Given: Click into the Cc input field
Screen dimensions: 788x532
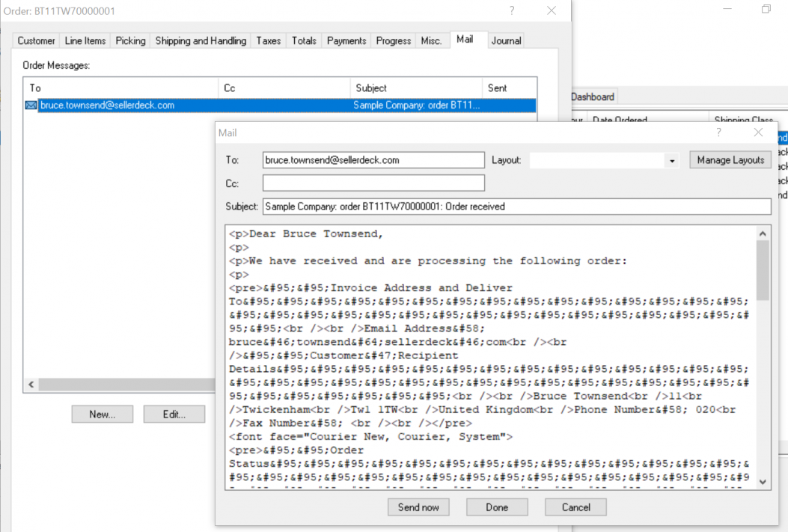Looking at the screenshot, I should [373, 183].
